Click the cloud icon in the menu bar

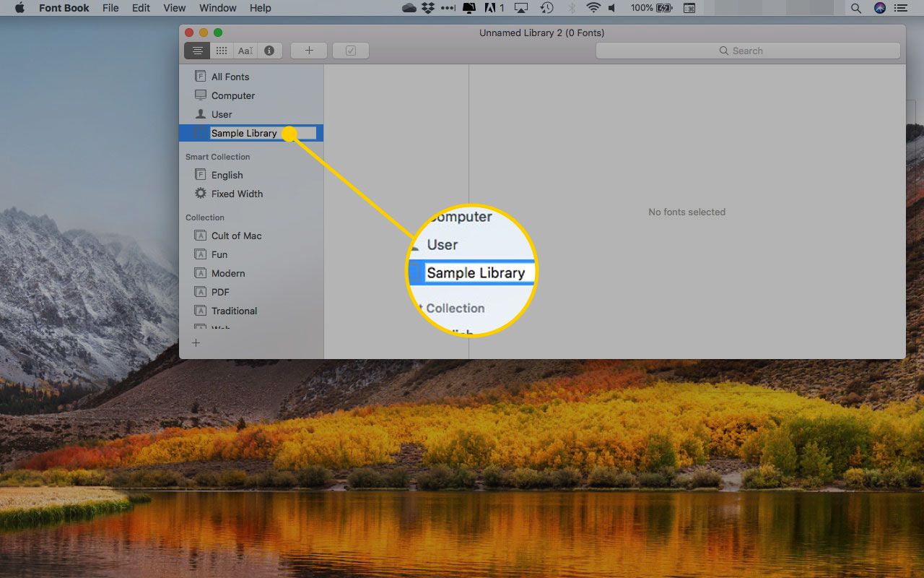click(x=409, y=8)
